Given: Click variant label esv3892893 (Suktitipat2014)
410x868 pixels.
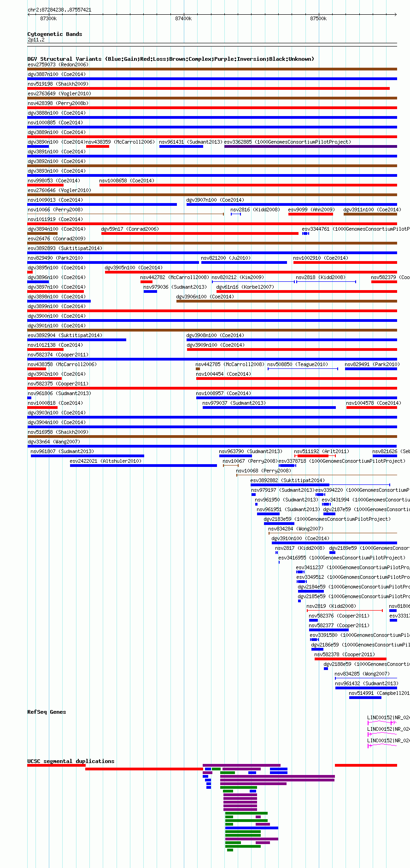Looking at the screenshot, I should pos(65,248).
